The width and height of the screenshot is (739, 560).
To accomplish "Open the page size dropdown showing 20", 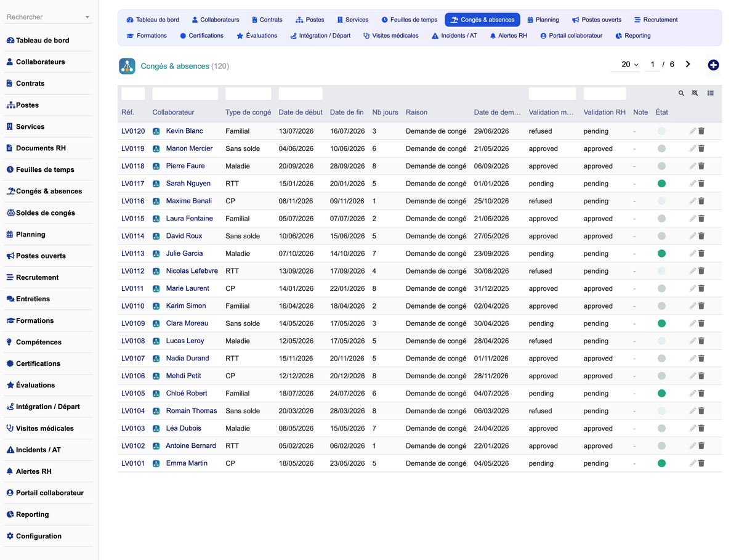I will tap(626, 64).
